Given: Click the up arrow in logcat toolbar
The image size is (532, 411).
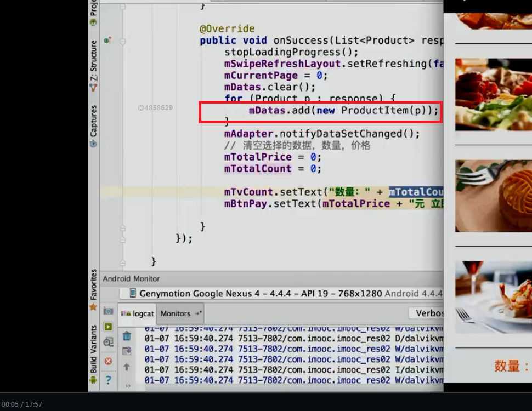Looking at the screenshot, I should click(x=127, y=367).
